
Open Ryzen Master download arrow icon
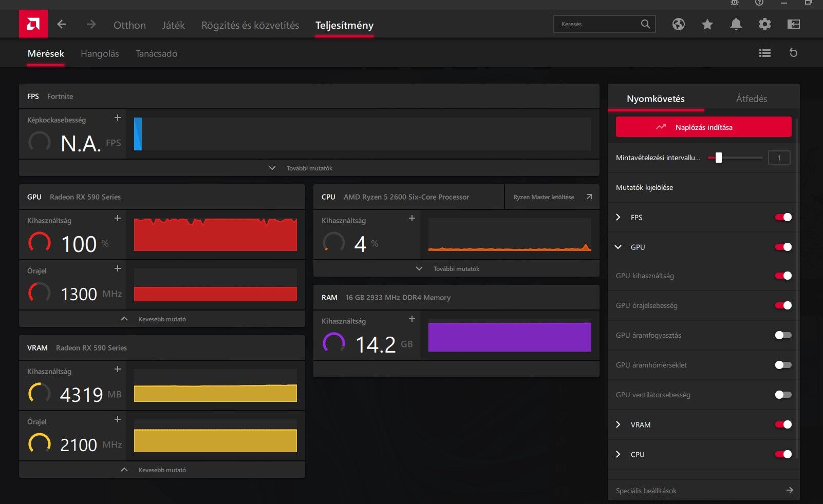click(x=589, y=197)
